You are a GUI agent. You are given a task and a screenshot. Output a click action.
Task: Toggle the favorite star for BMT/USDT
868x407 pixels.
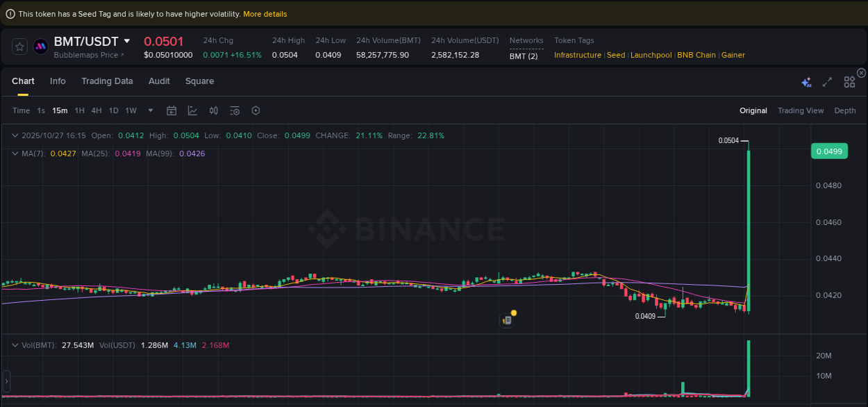click(19, 47)
